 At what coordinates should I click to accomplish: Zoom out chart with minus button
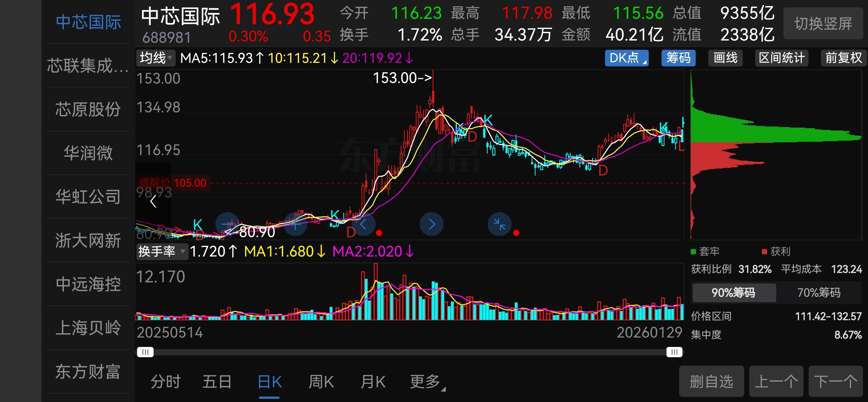pyautogui.click(x=228, y=224)
